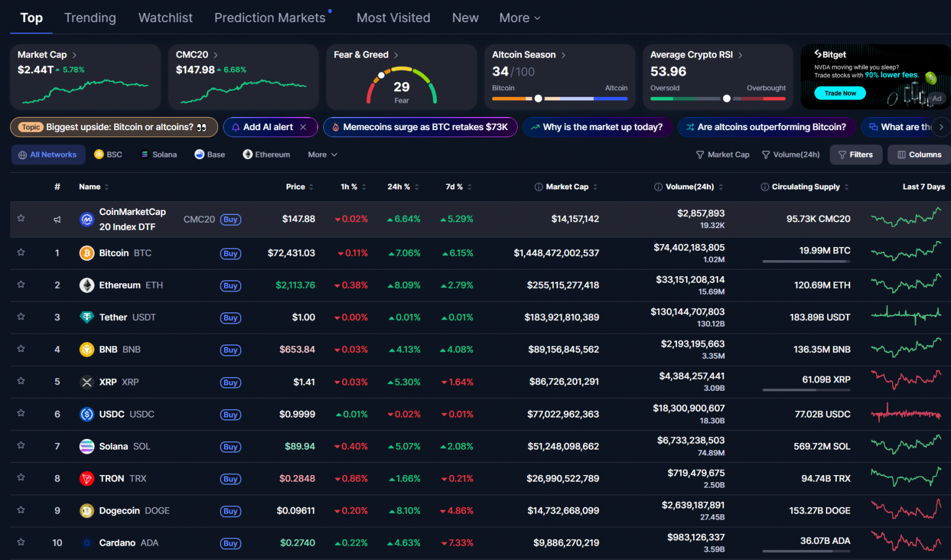Toggle watchlist star for Cardano
Screen dimensions: 951x560
(x=21, y=542)
